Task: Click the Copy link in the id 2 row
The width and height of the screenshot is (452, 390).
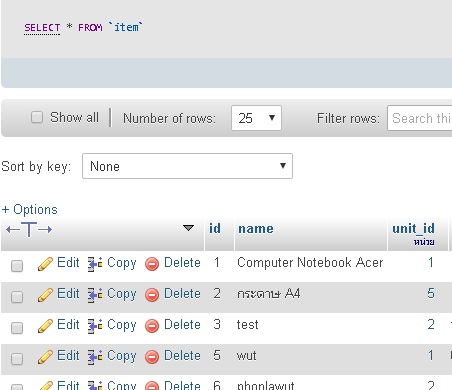Action: [x=122, y=294]
